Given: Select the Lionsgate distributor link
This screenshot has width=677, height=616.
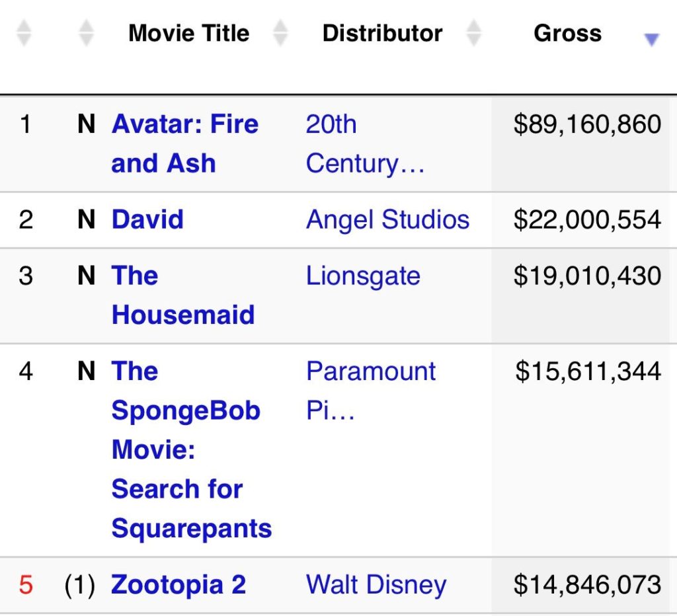Looking at the screenshot, I should point(364,276).
